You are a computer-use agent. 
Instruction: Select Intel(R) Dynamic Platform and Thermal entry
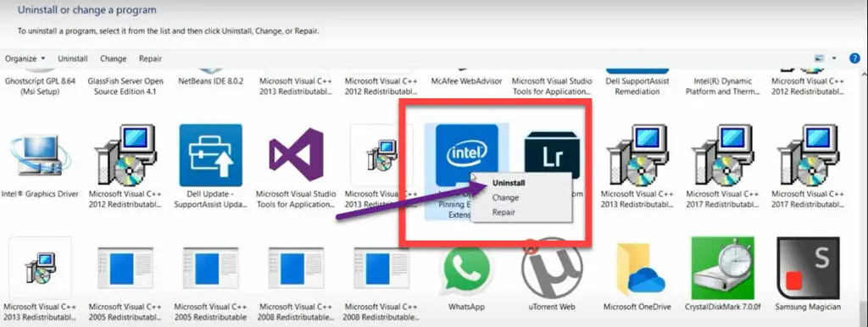click(722, 86)
